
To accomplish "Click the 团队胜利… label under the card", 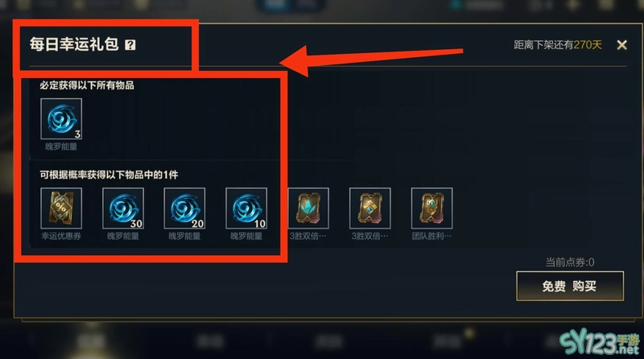I will (x=431, y=236).
